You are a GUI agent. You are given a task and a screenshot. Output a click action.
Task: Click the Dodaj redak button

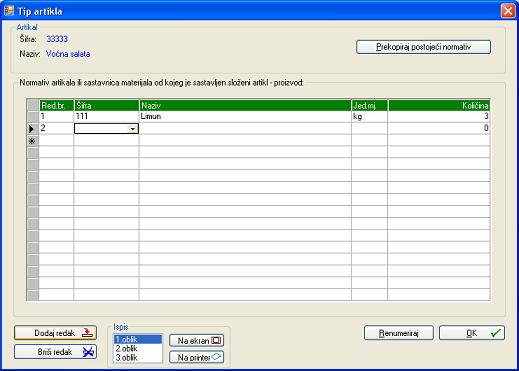click(x=55, y=333)
